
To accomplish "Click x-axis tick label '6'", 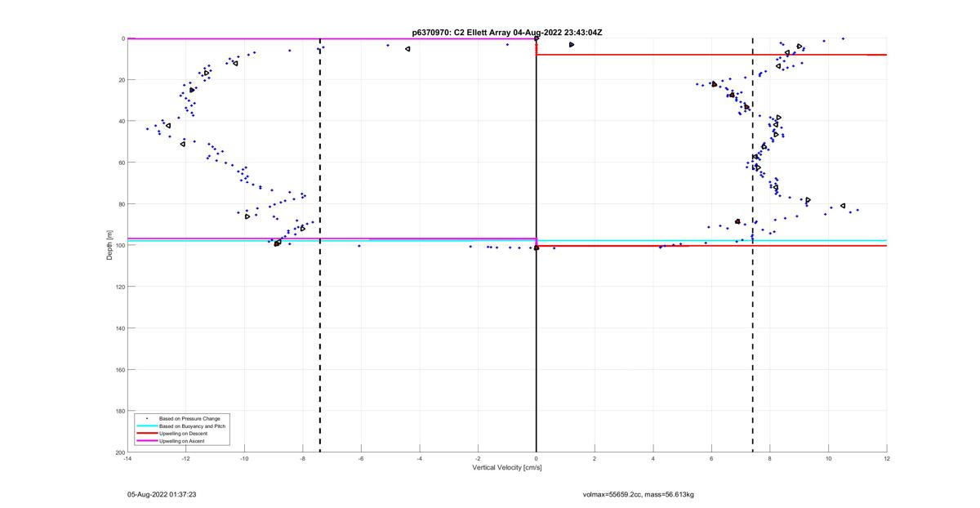I will point(711,459).
